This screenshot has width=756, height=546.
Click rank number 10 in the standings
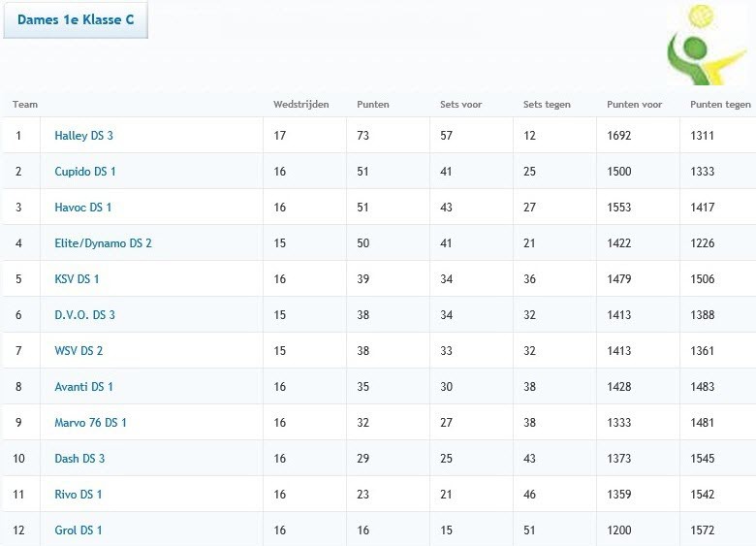(18, 458)
